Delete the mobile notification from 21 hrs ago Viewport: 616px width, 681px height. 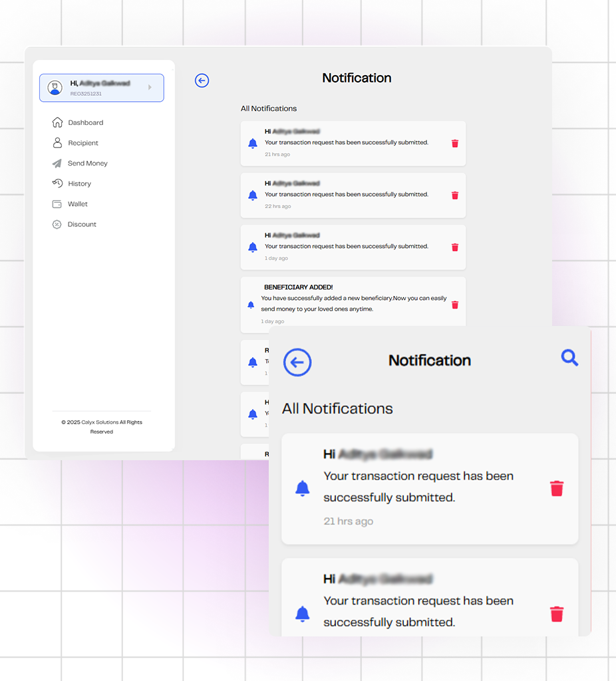(557, 489)
